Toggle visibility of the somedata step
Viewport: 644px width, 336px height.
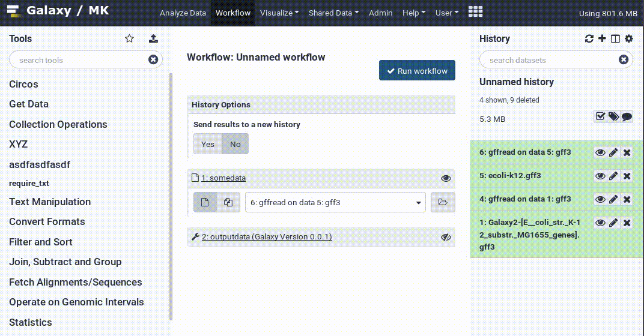coord(446,178)
